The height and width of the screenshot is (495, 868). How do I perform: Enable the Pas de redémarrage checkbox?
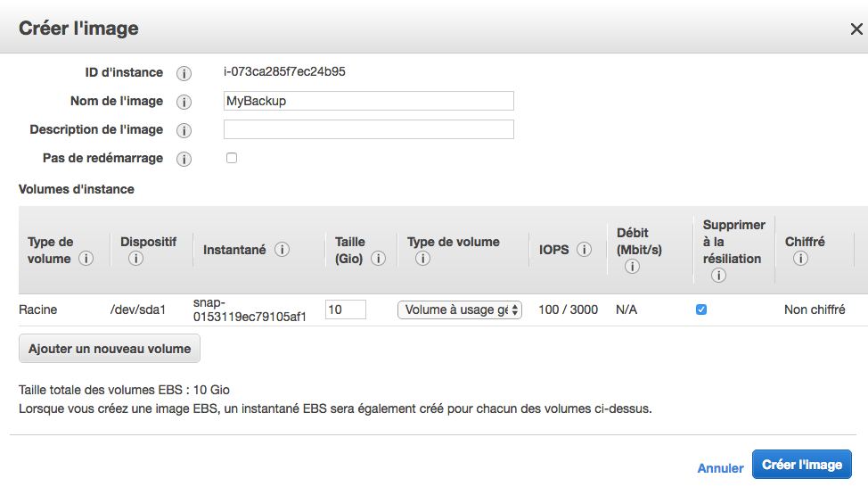[x=232, y=158]
